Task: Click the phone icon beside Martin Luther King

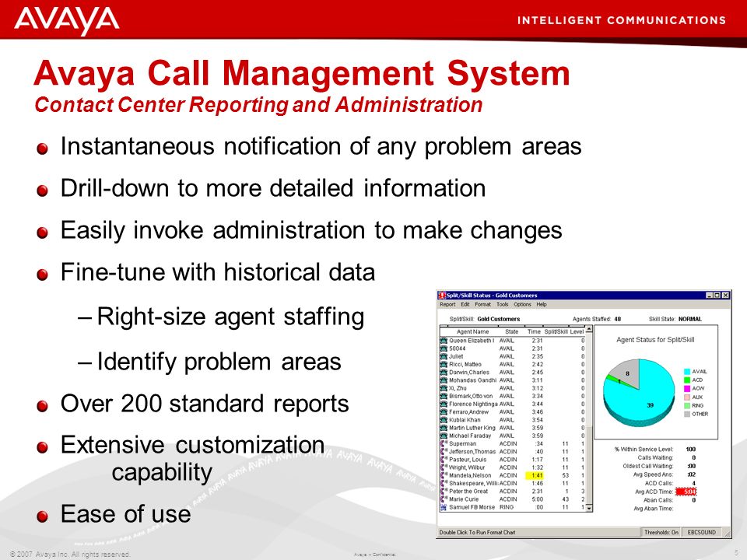Action: coord(444,428)
